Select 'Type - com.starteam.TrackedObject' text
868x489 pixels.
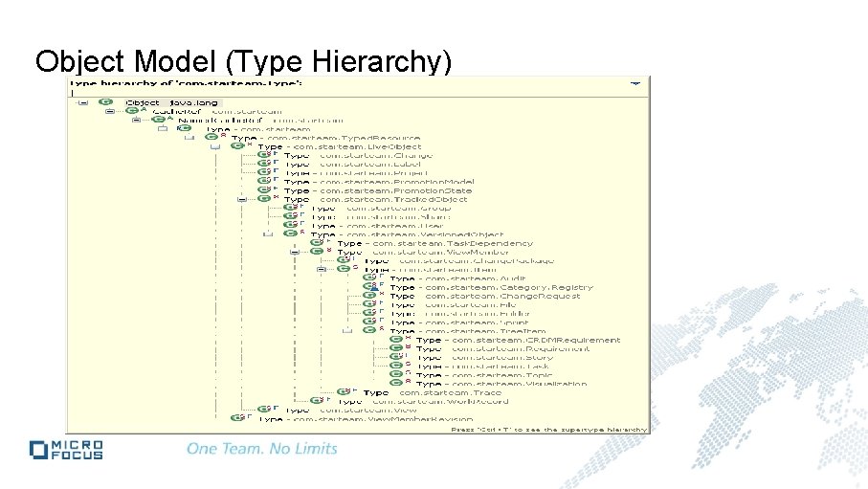pyautogui.click(x=376, y=199)
